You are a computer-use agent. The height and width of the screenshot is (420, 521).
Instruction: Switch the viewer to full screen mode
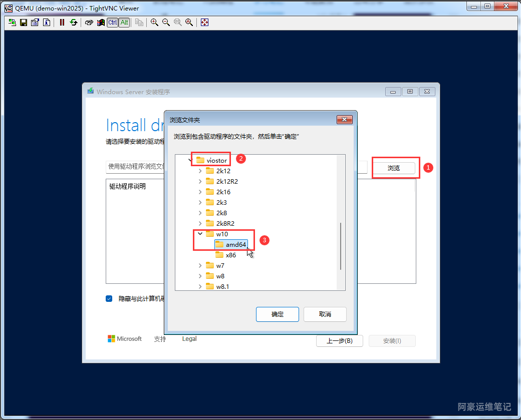pos(204,23)
